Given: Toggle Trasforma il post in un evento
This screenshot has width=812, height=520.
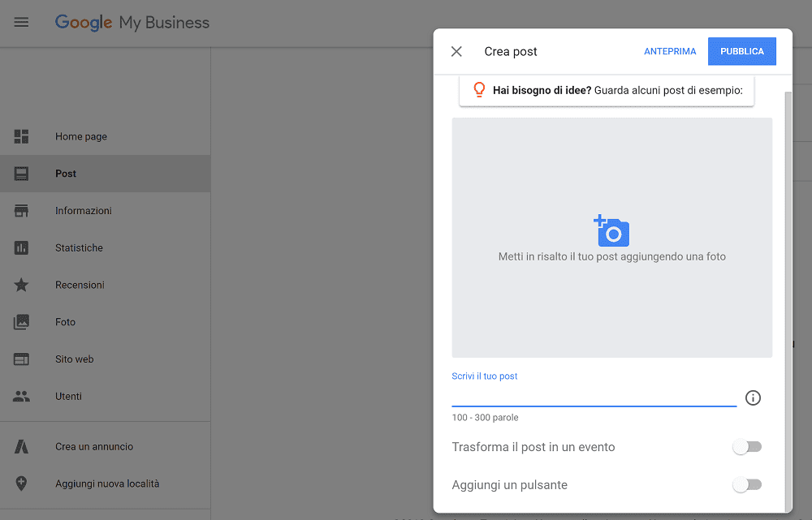Looking at the screenshot, I should click(747, 447).
